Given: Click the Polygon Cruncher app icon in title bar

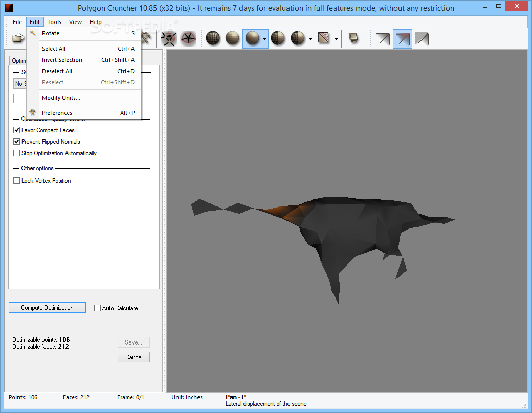Looking at the screenshot, I should [9, 7].
